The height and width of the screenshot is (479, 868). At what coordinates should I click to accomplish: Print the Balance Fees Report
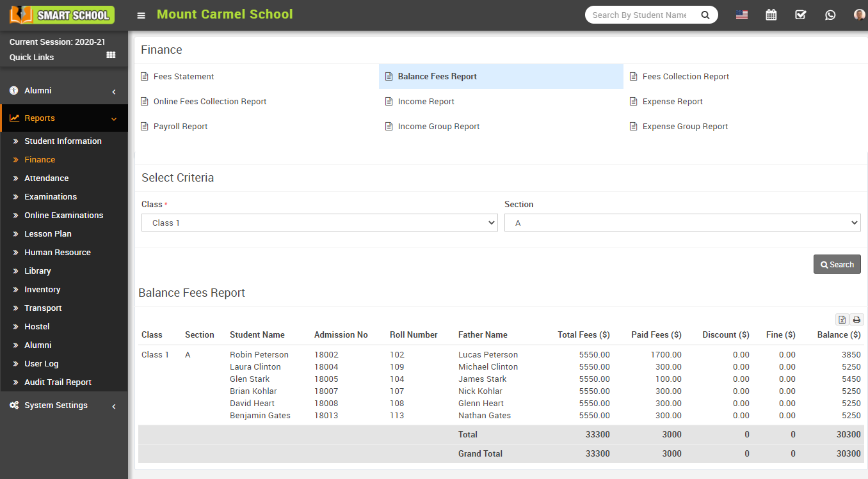856,319
